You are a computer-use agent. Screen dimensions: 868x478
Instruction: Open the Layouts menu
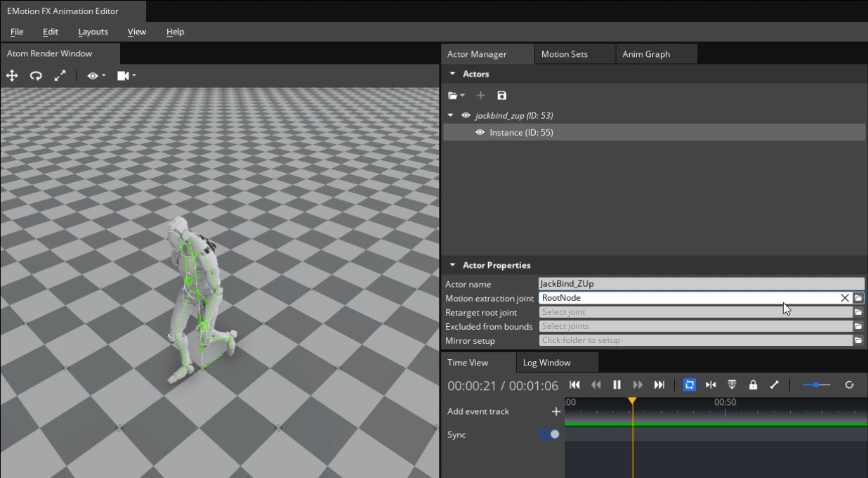click(93, 32)
